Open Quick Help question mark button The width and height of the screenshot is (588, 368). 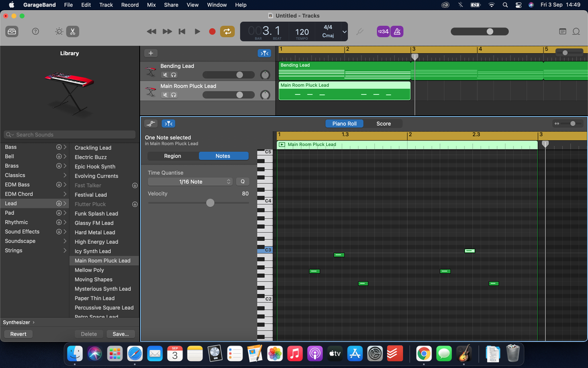tap(35, 32)
